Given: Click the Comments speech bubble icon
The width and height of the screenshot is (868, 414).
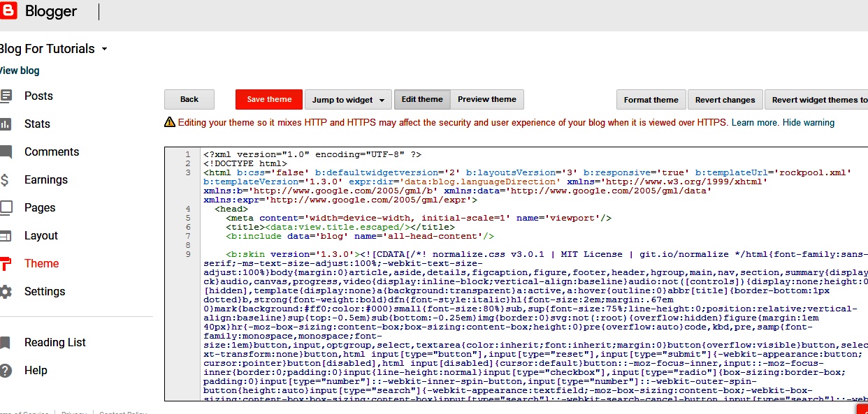Looking at the screenshot, I should (6, 152).
